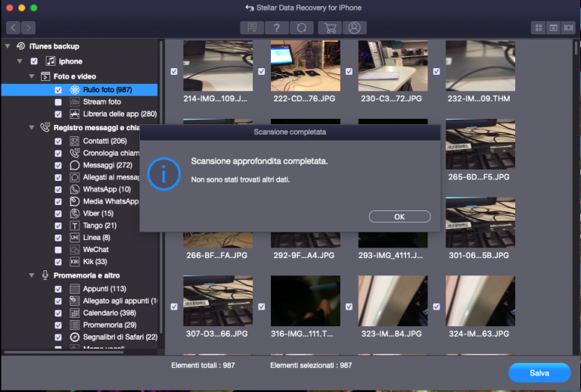Click the photo grid vertical scrollbar
This screenshot has width=581, height=392.
click(576, 49)
